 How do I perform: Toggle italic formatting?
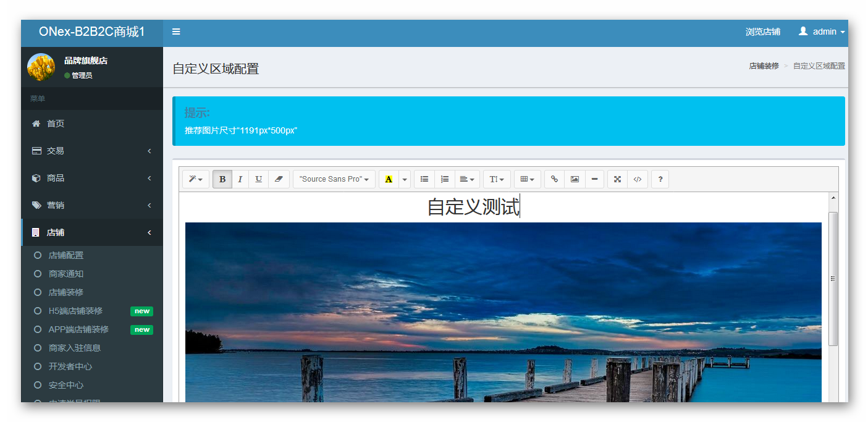click(x=240, y=179)
